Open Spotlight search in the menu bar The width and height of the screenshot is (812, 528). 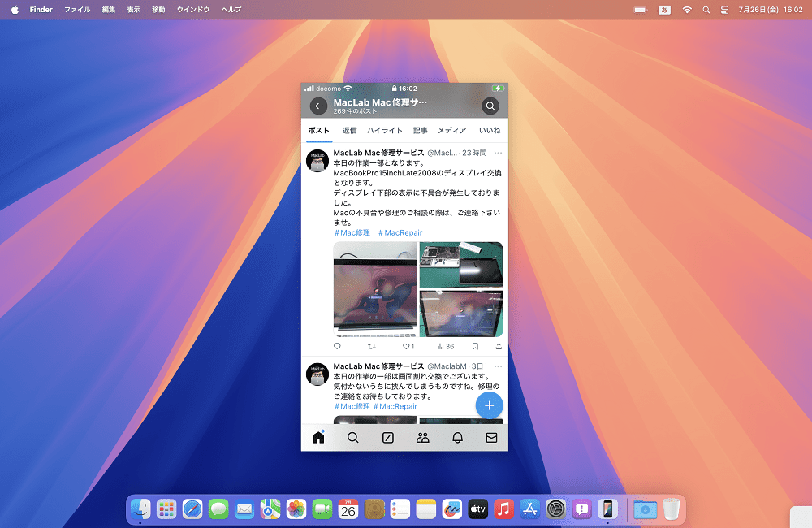[x=706, y=9]
